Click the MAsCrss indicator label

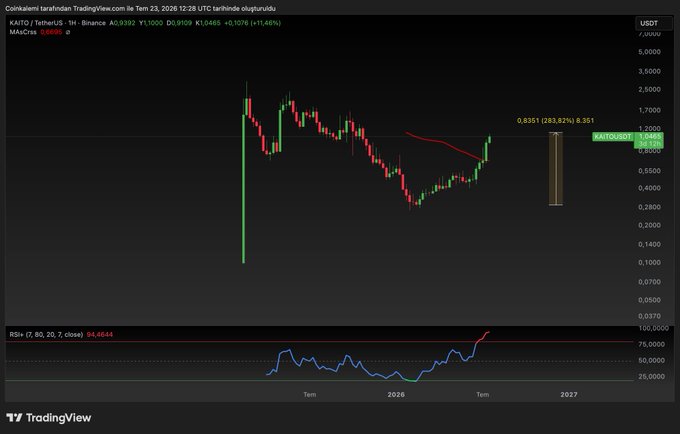click(x=23, y=32)
